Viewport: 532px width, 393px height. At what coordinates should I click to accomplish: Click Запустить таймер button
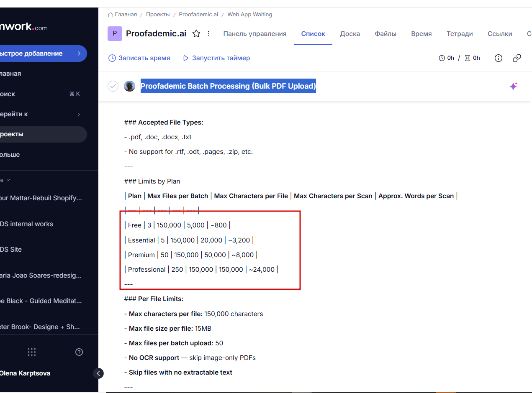(x=216, y=58)
